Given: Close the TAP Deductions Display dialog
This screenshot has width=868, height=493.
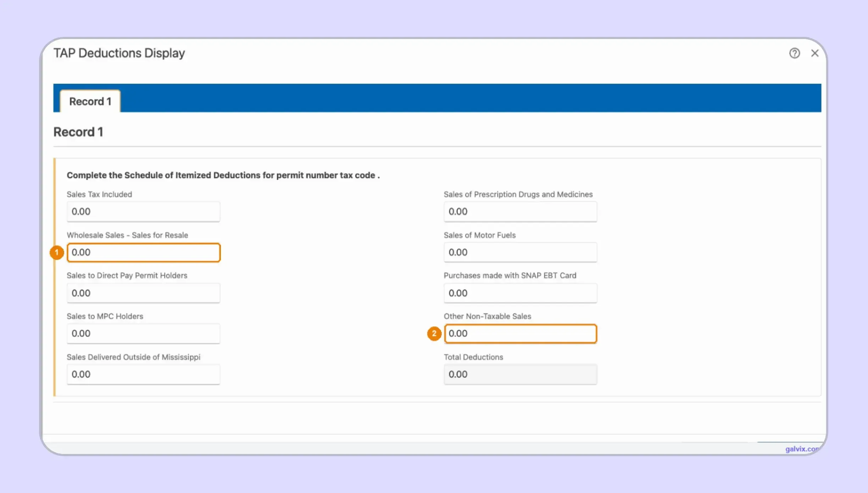Looking at the screenshot, I should (x=815, y=53).
